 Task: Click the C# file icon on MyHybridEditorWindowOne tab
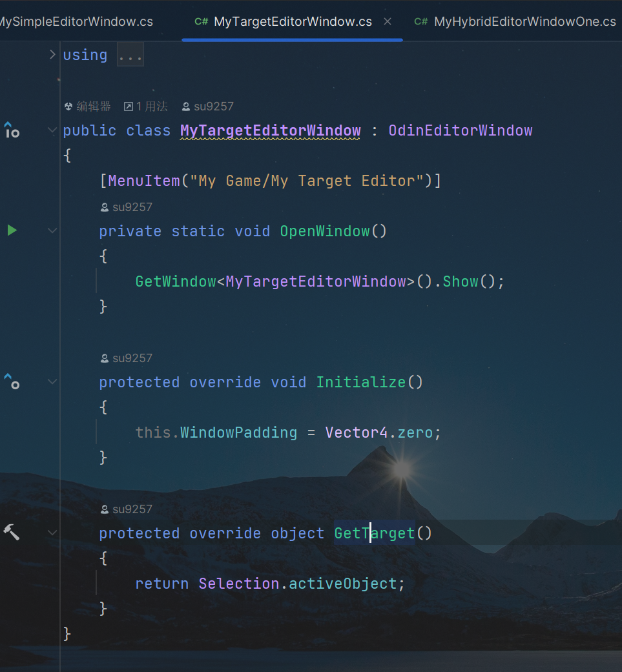click(x=421, y=21)
